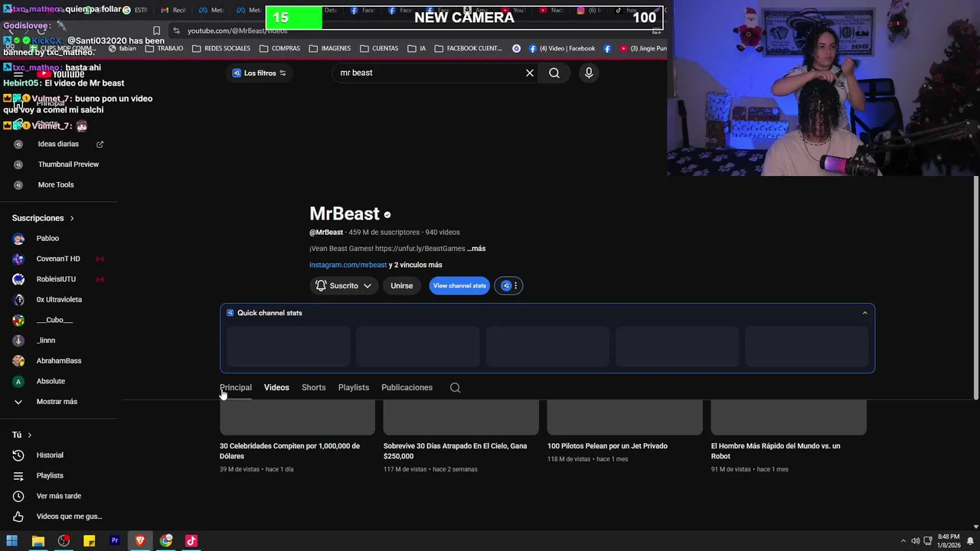Open the REDES SOCIALES bookmarks folder
This screenshot has width=980, height=551.
click(x=221, y=48)
